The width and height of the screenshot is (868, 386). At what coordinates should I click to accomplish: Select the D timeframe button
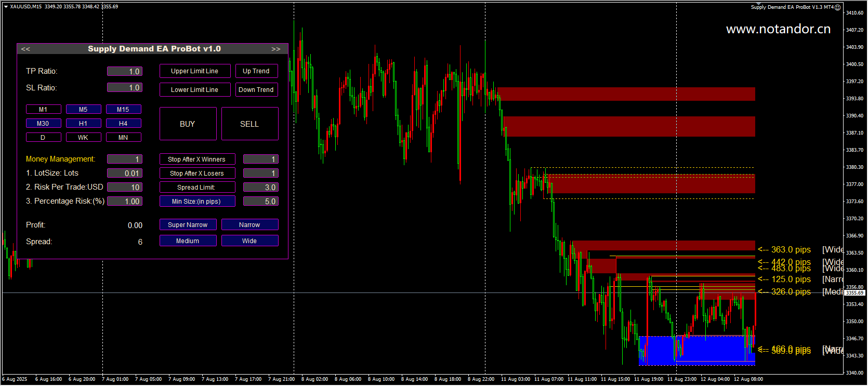[43, 138]
